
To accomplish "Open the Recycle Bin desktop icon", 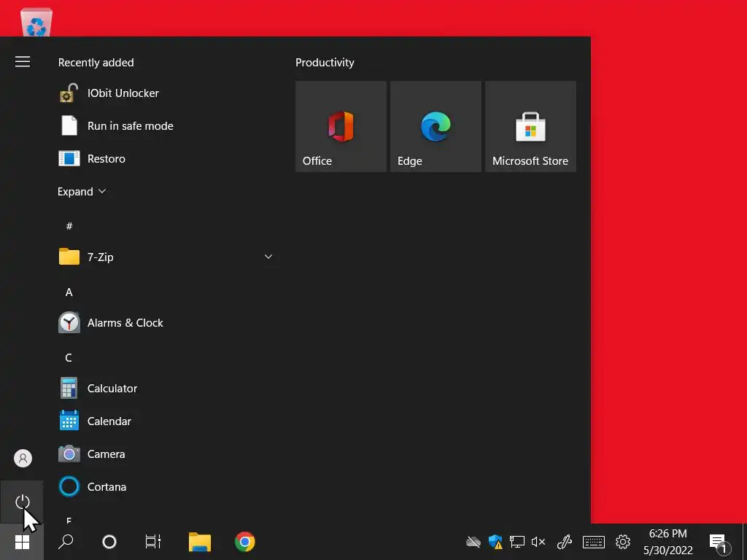I will tap(36, 21).
